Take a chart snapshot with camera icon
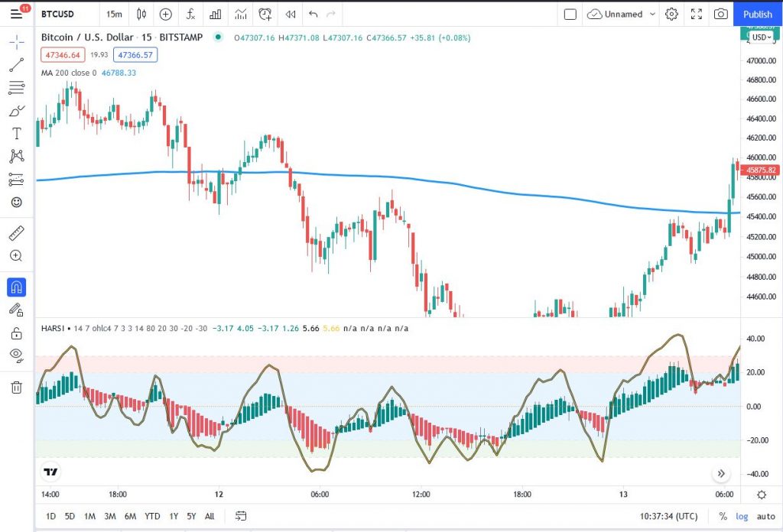Image resolution: width=783 pixels, height=532 pixels. pos(720,14)
